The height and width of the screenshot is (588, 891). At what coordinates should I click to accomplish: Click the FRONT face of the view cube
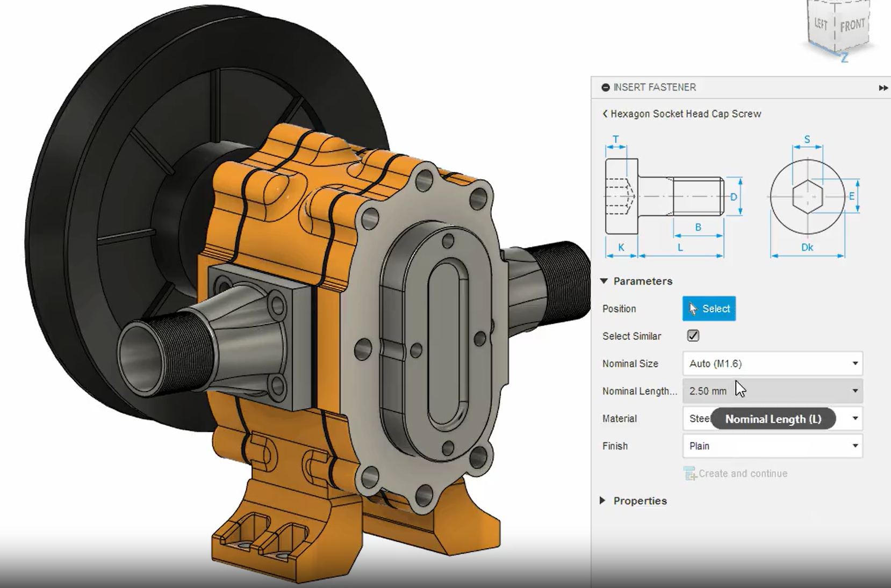pos(853,26)
